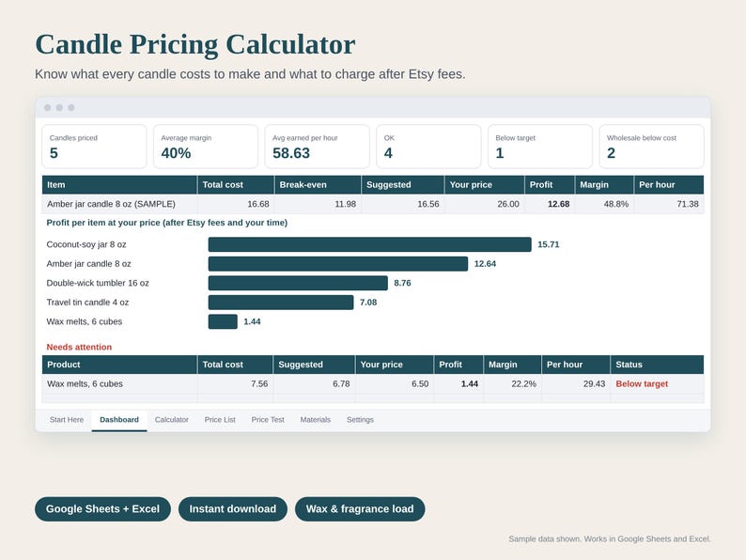Click the Instant download badge

coord(233,509)
